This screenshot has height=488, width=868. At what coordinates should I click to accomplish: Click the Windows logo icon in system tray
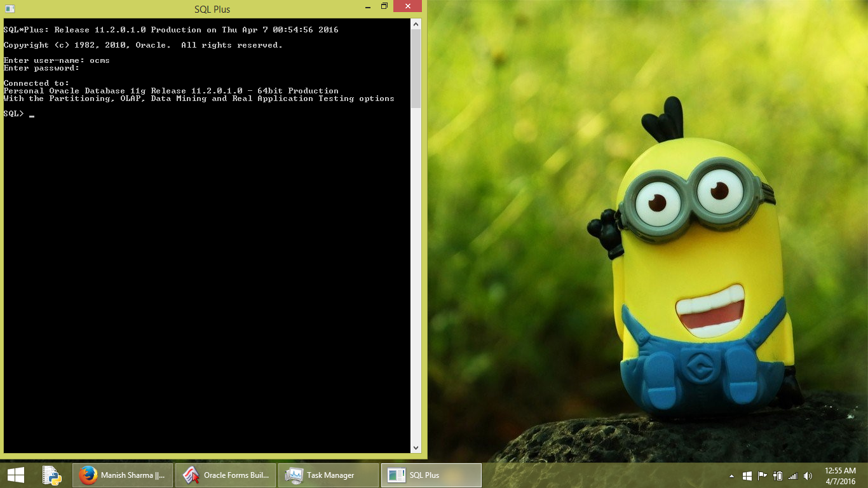coord(747,475)
